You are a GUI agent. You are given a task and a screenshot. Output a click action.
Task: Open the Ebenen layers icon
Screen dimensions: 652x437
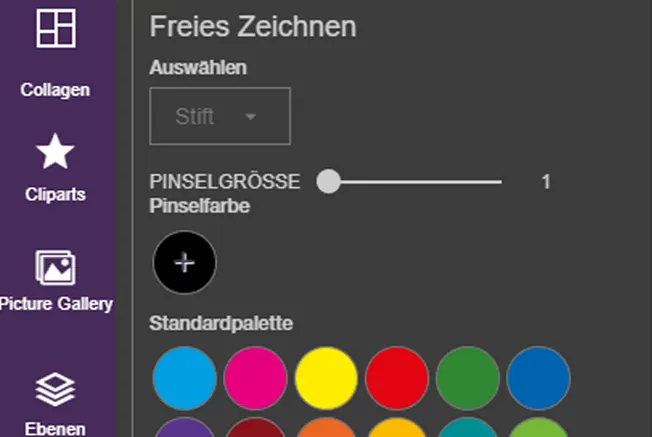pyautogui.click(x=56, y=389)
